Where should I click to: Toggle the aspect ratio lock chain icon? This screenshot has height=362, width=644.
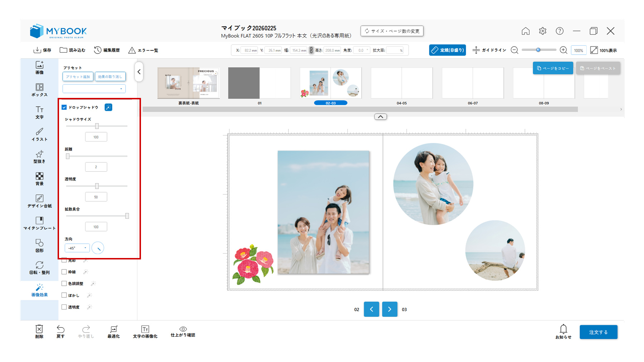[x=311, y=50]
